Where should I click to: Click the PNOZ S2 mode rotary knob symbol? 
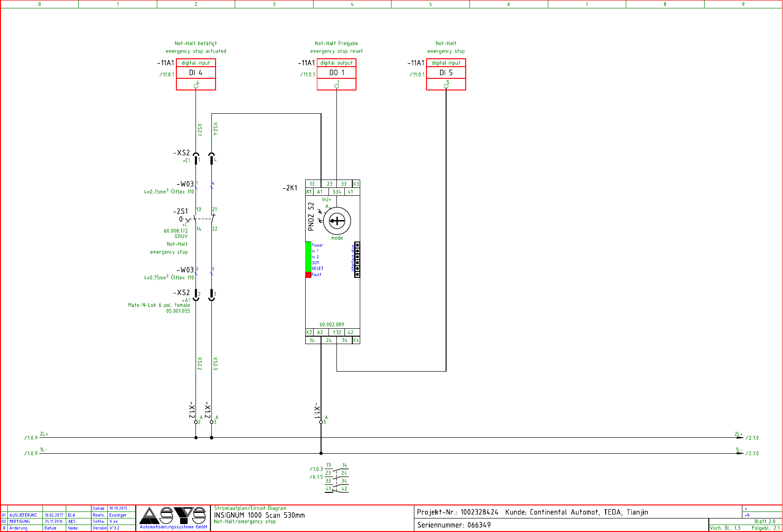(337, 221)
